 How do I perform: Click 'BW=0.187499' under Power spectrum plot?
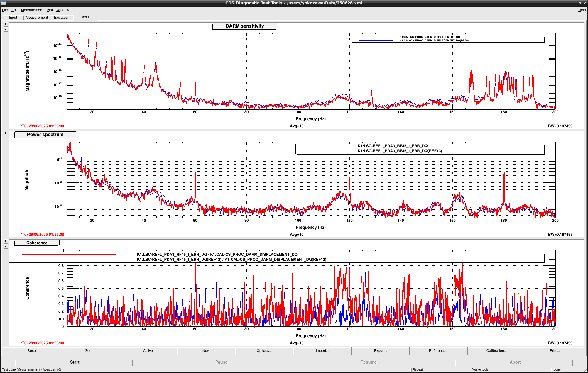(560, 235)
